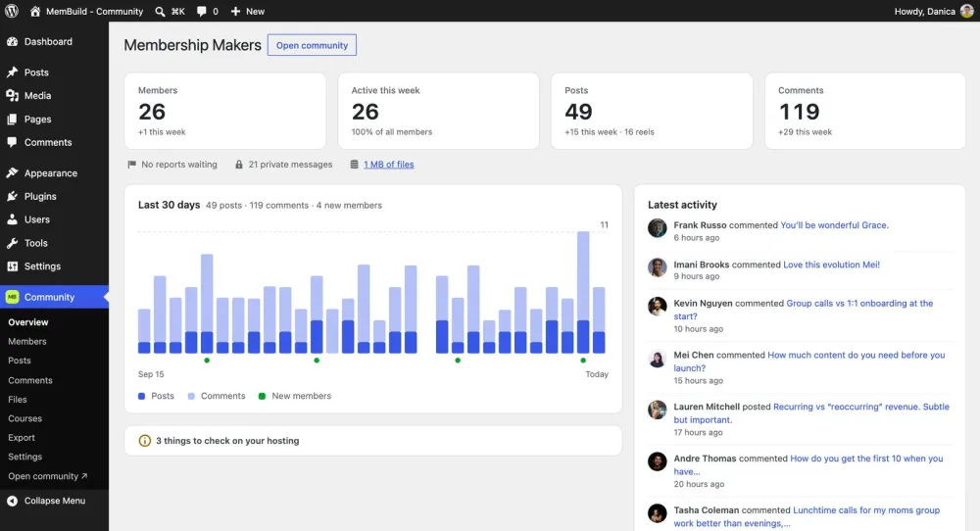980x531 pixels.
Task: Click the Comments stat card showing 119
Action: point(865,112)
